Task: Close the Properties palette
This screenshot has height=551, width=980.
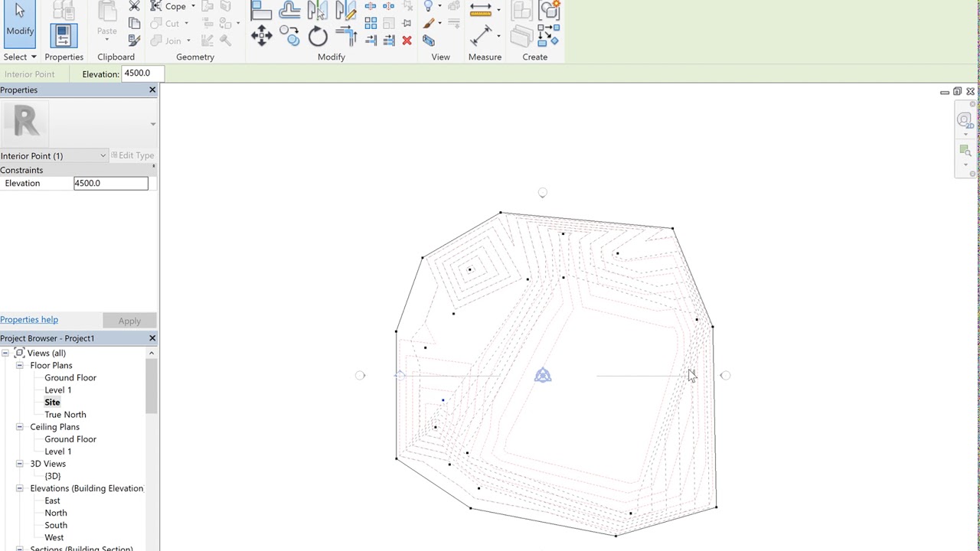Action: click(152, 90)
